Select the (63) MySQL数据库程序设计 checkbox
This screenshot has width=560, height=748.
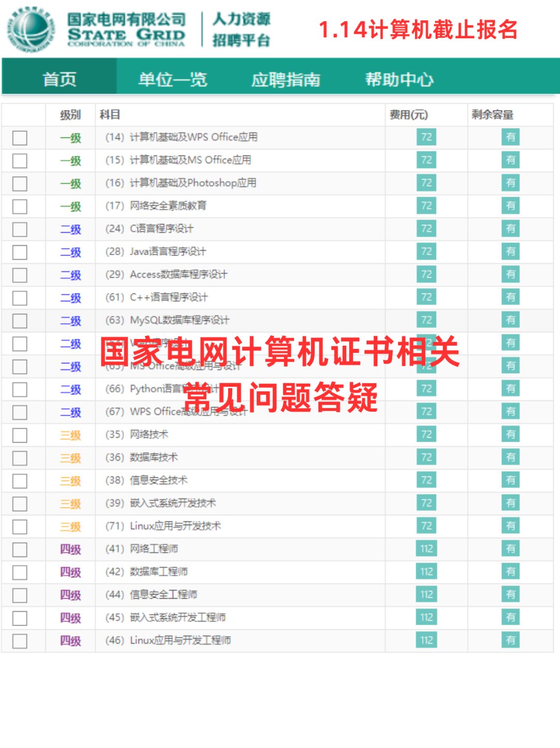(x=20, y=321)
